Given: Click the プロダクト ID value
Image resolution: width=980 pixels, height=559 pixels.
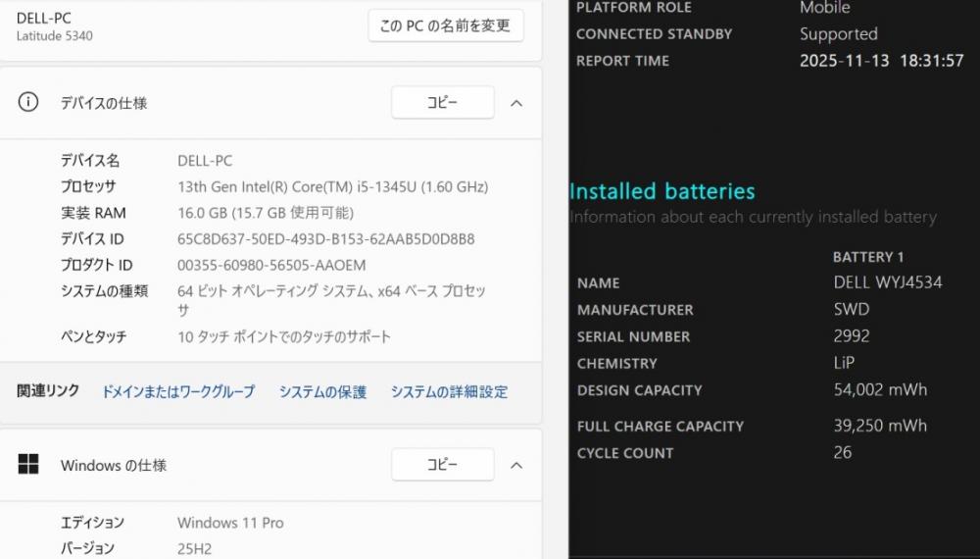Looking at the screenshot, I should click(x=271, y=266).
